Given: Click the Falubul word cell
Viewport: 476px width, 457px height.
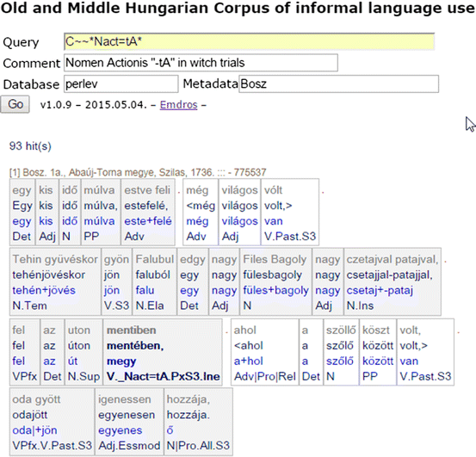Looking at the screenshot, I should (x=155, y=281).
